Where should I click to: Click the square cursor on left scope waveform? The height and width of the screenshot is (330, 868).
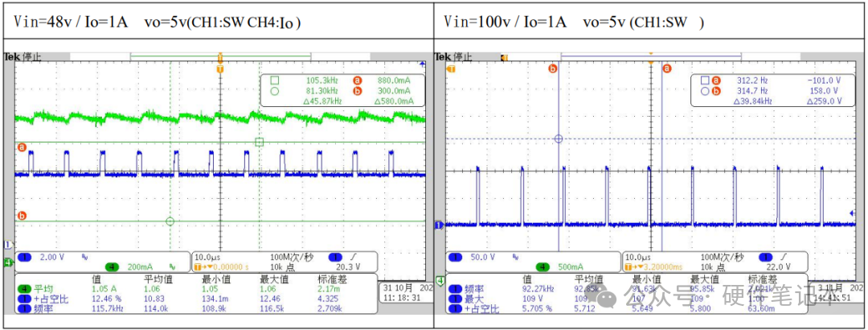[259, 142]
